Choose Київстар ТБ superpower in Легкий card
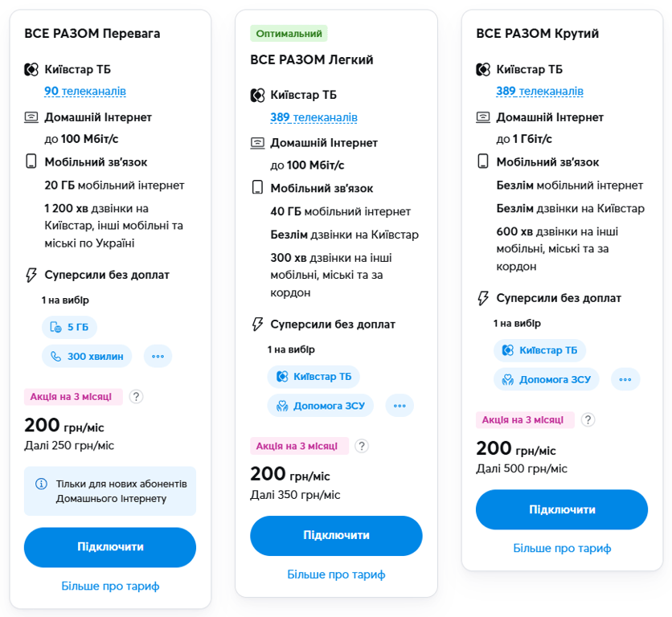 pos(313,376)
